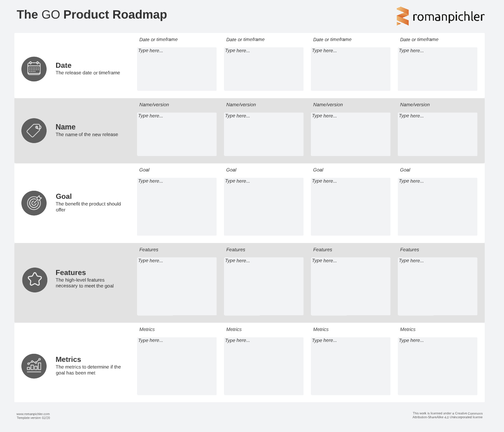Click the second Metrics text field
Image resolution: width=504 pixels, height=432 pixels.
[x=264, y=366]
